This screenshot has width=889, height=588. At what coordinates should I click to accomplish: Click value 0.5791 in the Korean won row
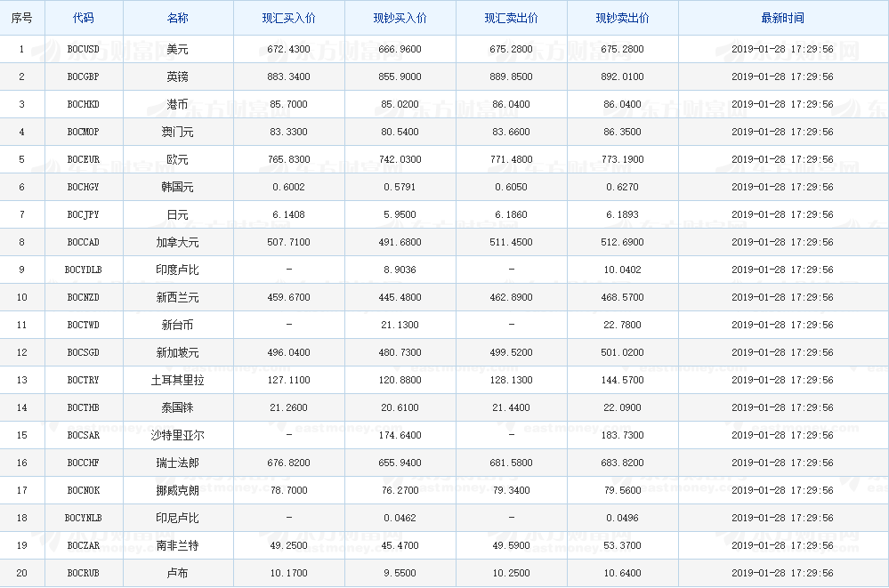(400, 187)
